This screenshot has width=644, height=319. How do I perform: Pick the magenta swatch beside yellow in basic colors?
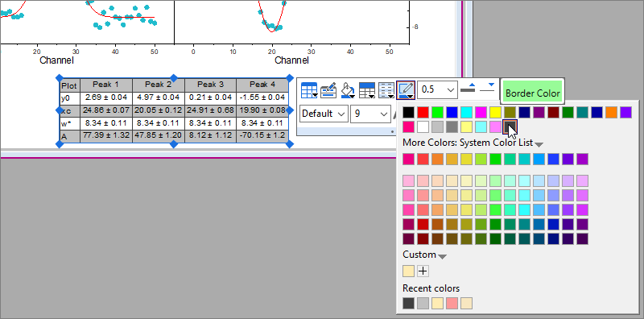pos(481,112)
